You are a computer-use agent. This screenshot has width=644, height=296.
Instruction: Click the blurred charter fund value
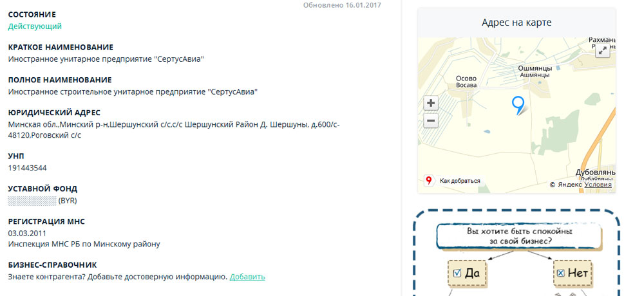[32, 201]
